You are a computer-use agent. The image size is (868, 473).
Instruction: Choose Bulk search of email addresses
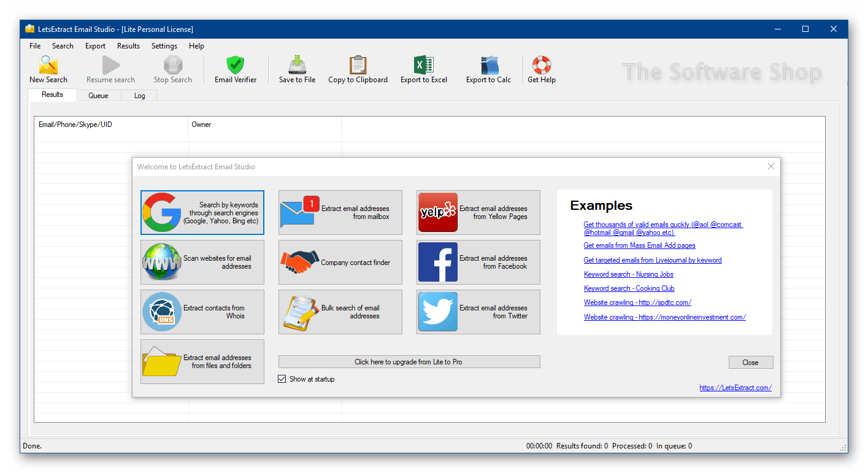[340, 312]
